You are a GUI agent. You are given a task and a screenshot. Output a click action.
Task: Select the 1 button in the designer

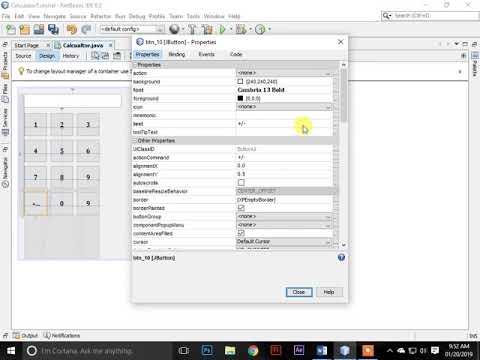coord(35,125)
